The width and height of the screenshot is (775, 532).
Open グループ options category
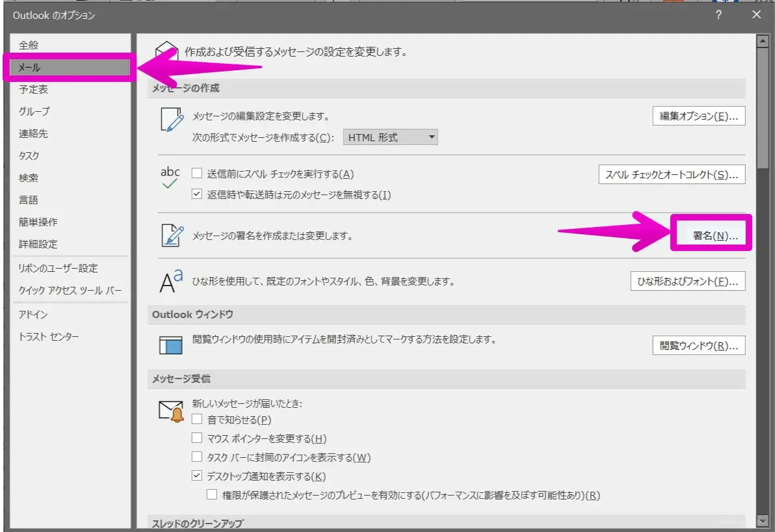click(x=70, y=111)
